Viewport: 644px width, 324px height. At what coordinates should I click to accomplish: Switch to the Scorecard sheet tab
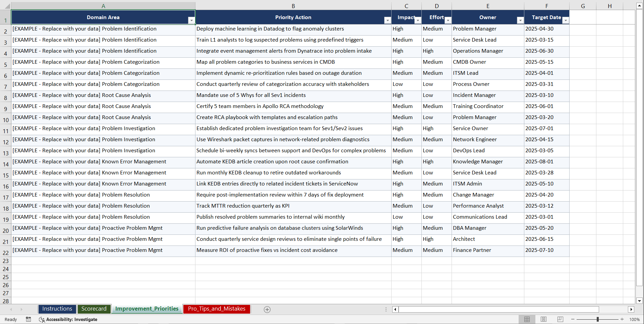pyautogui.click(x=94, y=309)
